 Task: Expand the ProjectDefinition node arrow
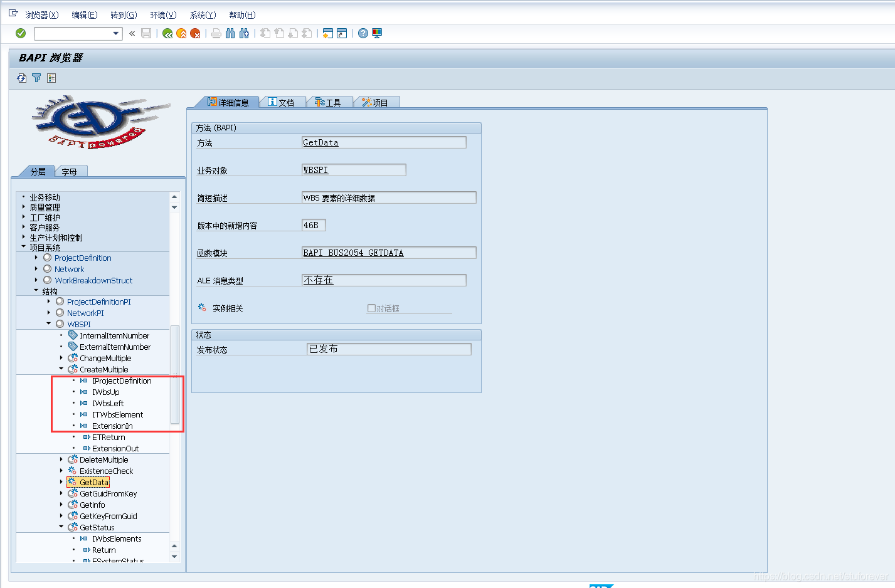(x=36, y=258)
